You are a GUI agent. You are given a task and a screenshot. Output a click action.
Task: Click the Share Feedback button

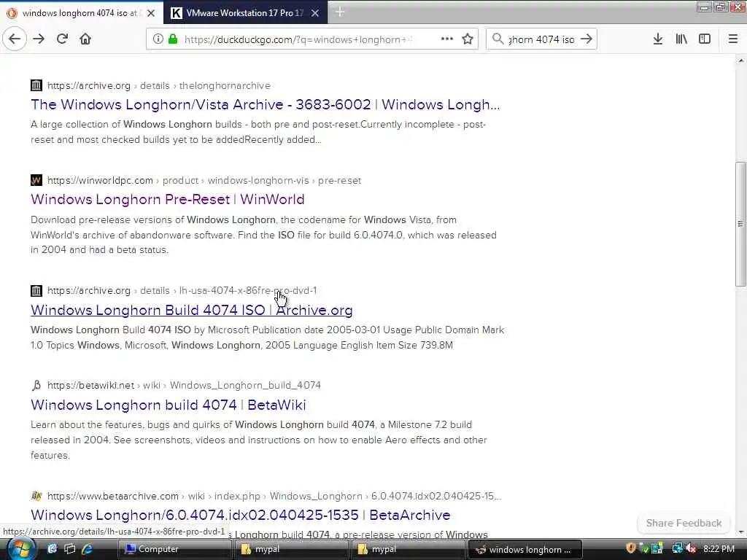tap(683, 523)
